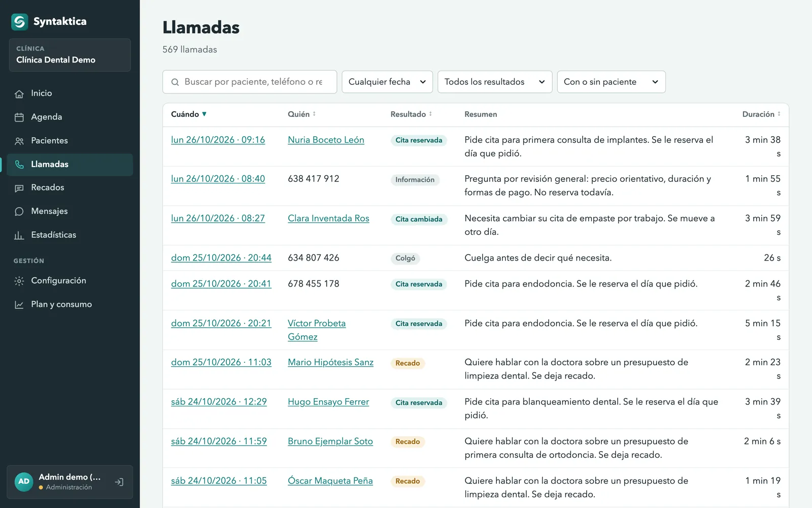Image resolution: width=812 pixels, height=508 pixels.
Task: Open patient Óscar Maqueta Peña
Action: 330,481
